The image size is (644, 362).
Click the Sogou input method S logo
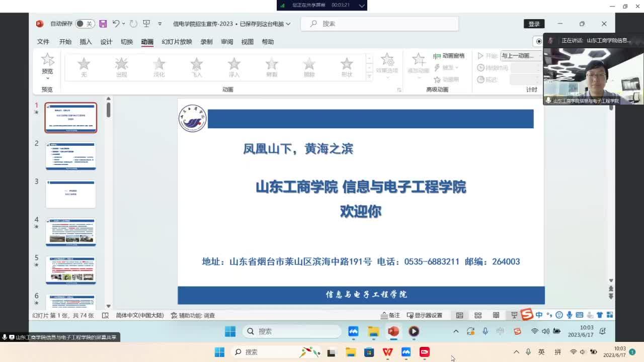[527, 315]
